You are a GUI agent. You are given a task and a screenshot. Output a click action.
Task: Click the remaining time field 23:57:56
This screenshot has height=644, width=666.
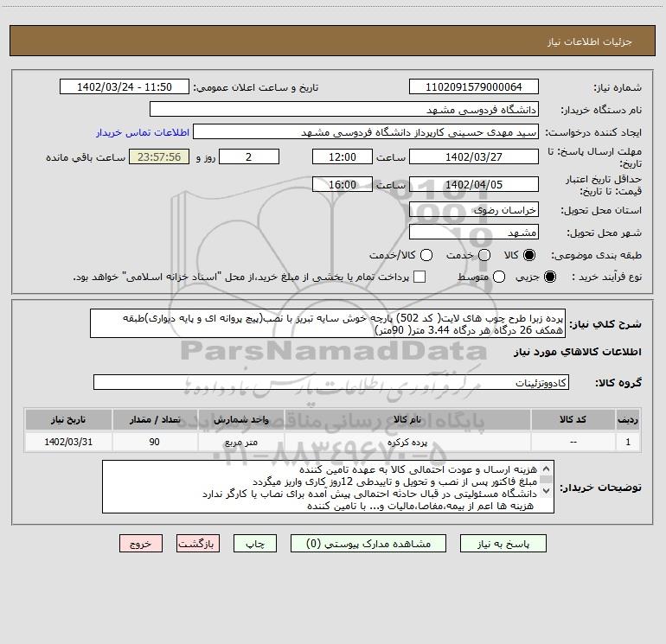point(159,156)
